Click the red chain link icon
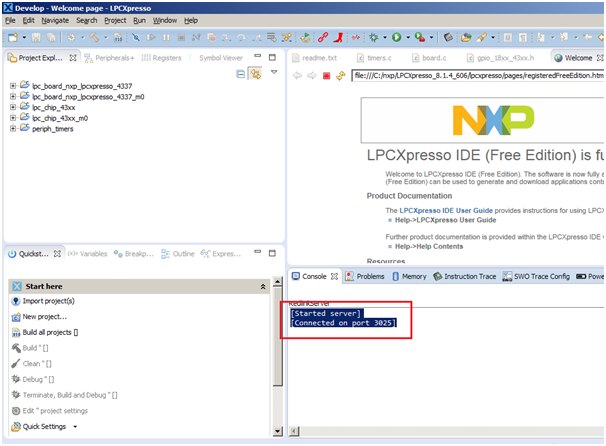The height and width of the screenshot is (446, 606). (323, 37)
